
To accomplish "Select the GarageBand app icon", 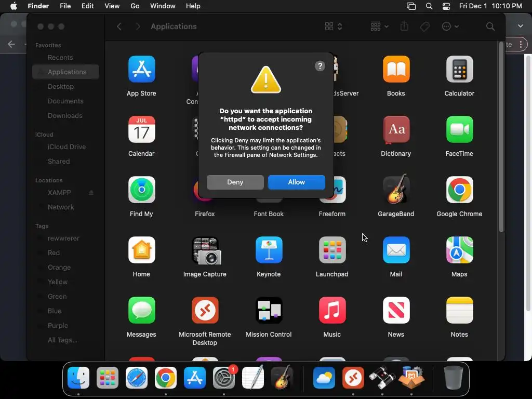I will (396, 189).
